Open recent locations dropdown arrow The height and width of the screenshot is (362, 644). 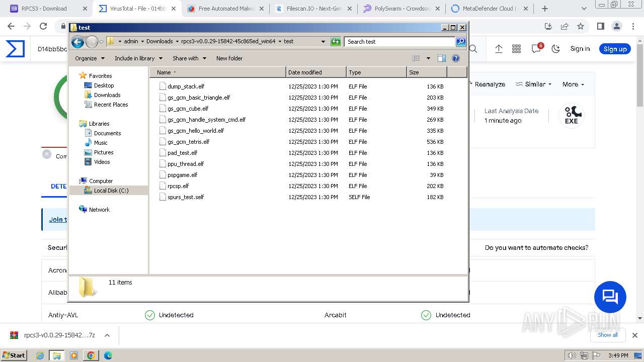[x=101, y=42]
